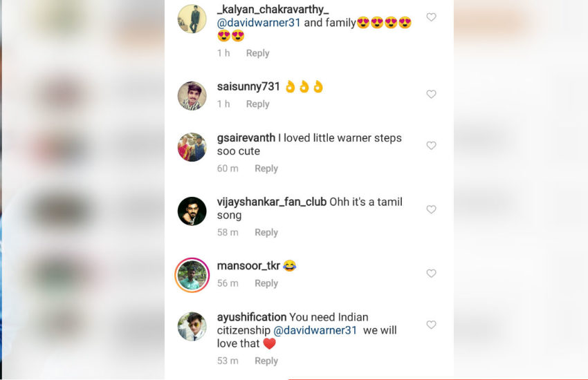The width and height of the screenshot is (588, 380).
Task: Open ayushification's profile avatar
Action: [x=192, y=327]
